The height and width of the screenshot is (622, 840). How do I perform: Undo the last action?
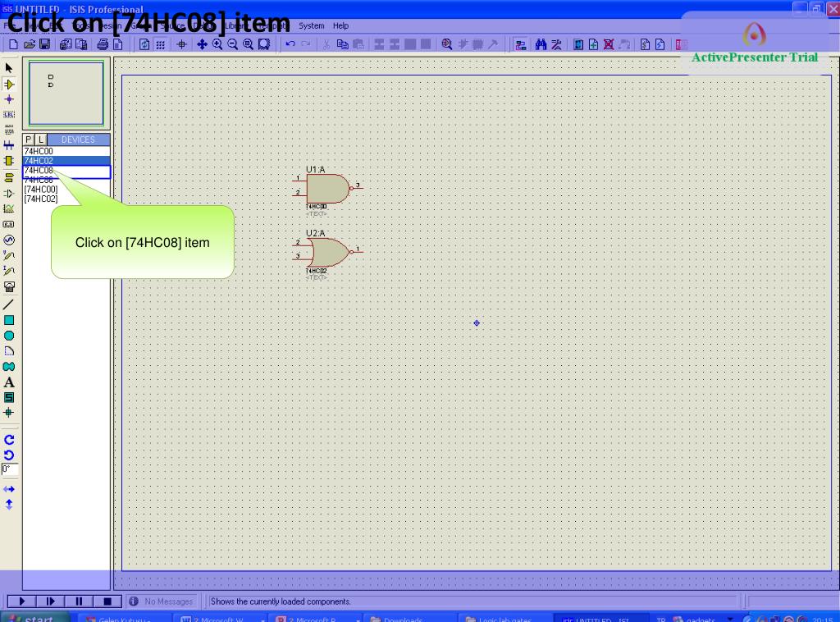click(290, 44)
